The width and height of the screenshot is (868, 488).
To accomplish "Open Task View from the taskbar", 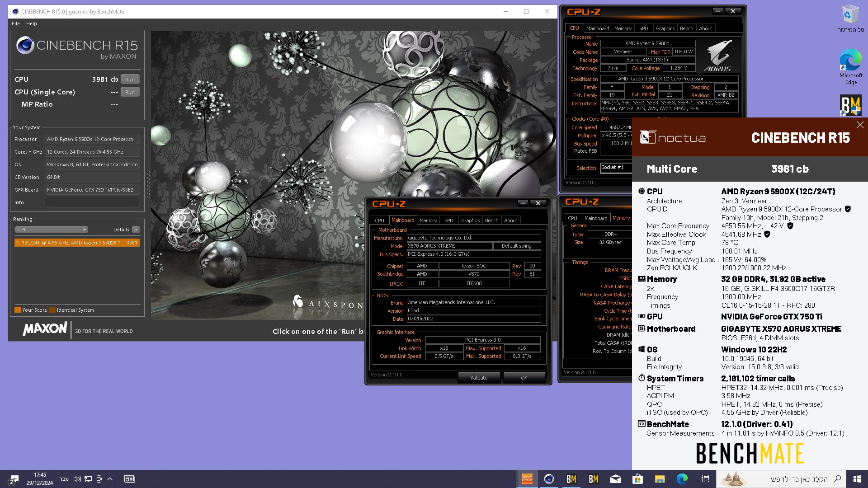I will [705, 479].
